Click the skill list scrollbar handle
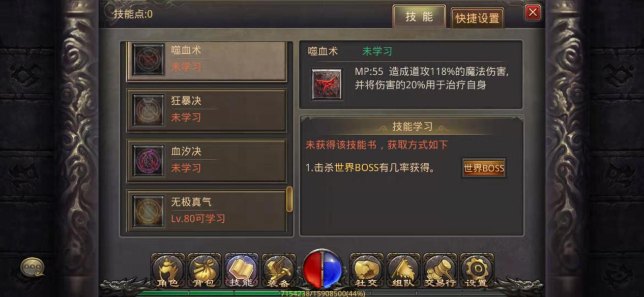644x297 pixels. point(289,199)
